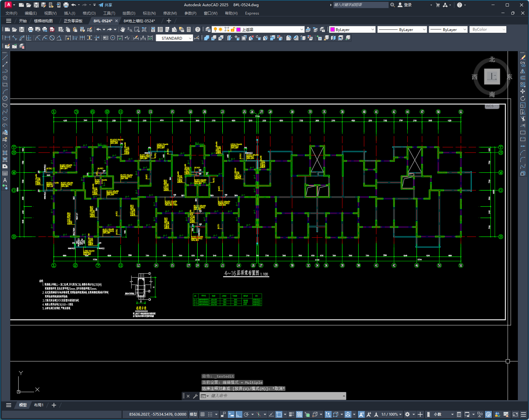Toggle Ortho mode in status bar

(x=239, y=414)
